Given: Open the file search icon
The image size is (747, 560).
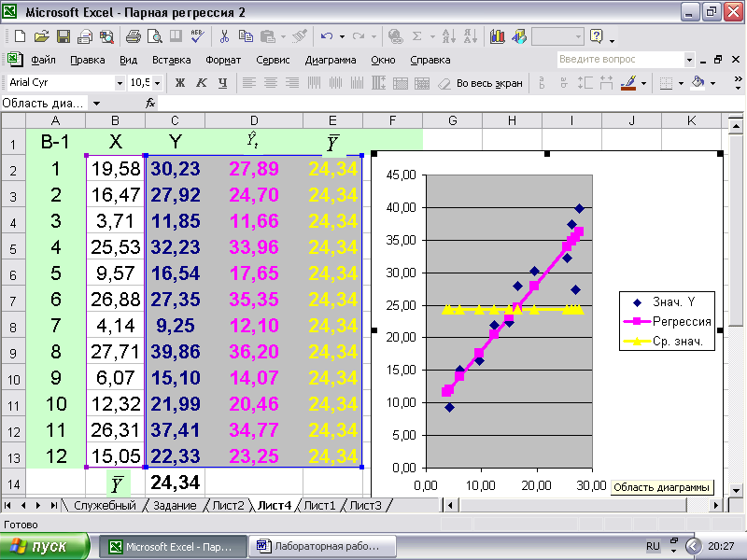Looking at the screenshot, I should (106, 36).
